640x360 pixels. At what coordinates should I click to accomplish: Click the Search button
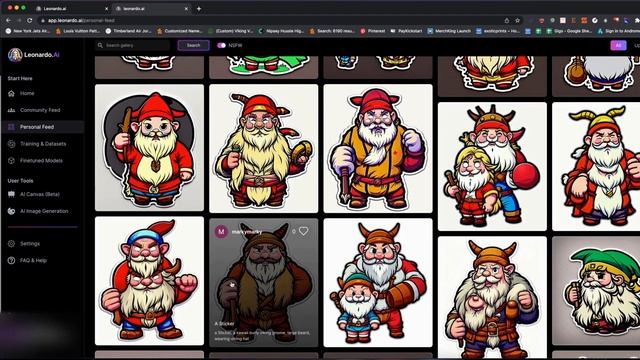tap(193, 45)
